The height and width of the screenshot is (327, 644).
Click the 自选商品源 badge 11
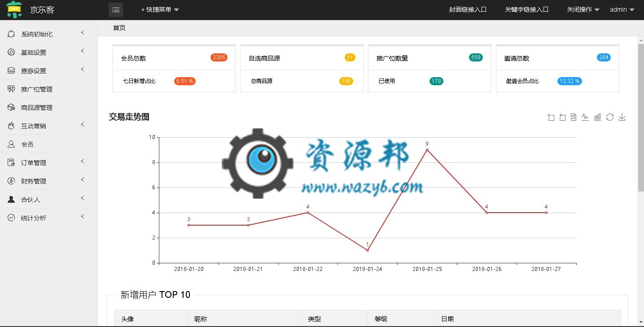(x=350, y=57)
